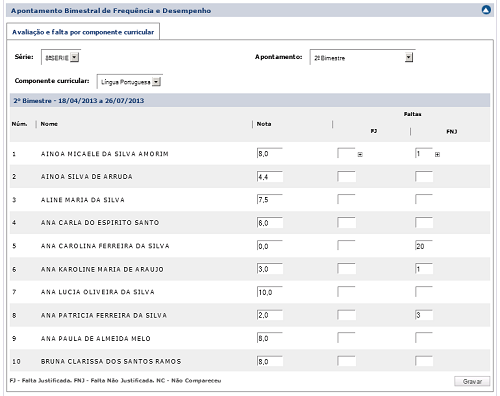Click name ALINE MARIA DA SILVA
The image size is (500, 396).
pyautogui.click(x=83, y=200)
